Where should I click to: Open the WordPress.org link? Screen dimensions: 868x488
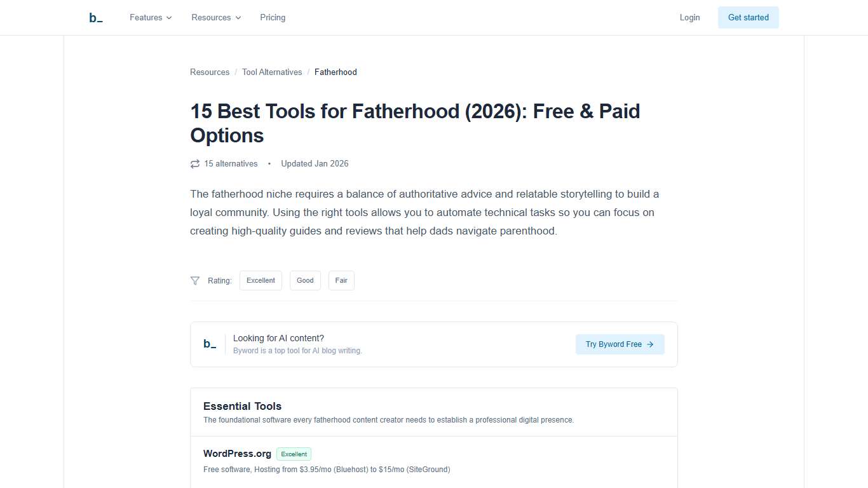237,454
